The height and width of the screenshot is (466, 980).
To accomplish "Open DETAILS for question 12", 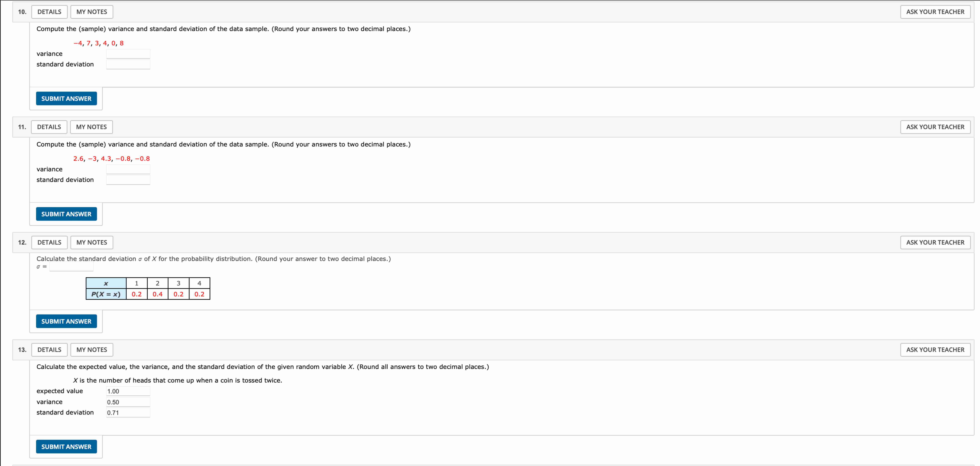I will [49, 242].
